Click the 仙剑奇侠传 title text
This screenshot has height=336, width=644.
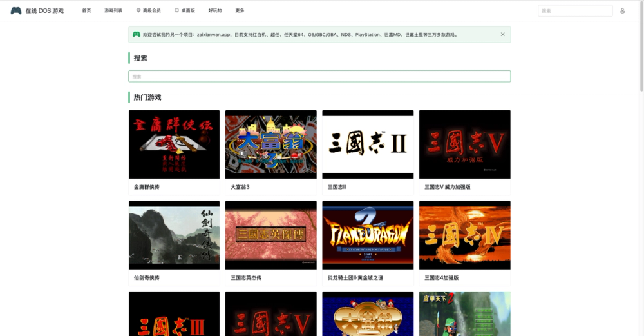pyautogui.click(x=147, y=278)
